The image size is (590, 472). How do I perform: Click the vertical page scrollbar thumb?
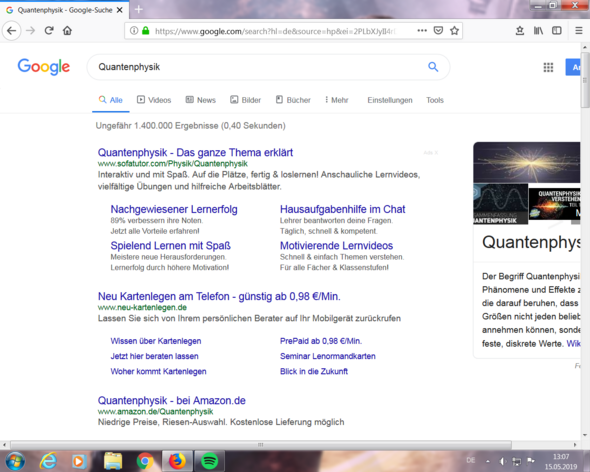(585, 80)
